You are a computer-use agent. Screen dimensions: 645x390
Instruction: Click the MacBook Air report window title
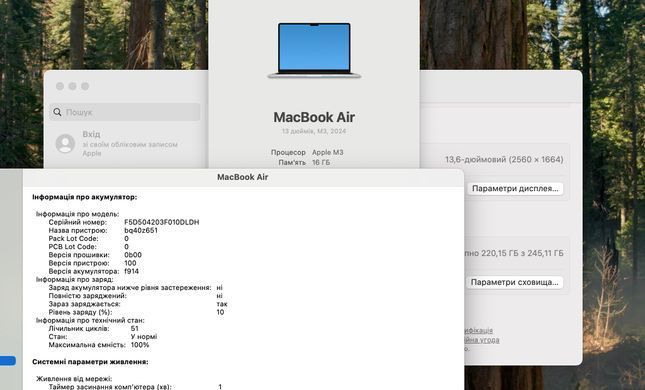point(243,177)
